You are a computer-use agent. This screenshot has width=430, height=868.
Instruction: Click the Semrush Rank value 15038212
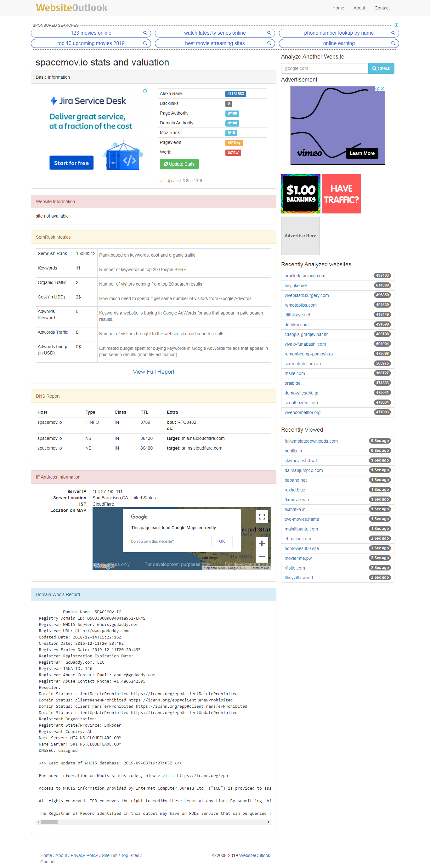coord(86,253)
